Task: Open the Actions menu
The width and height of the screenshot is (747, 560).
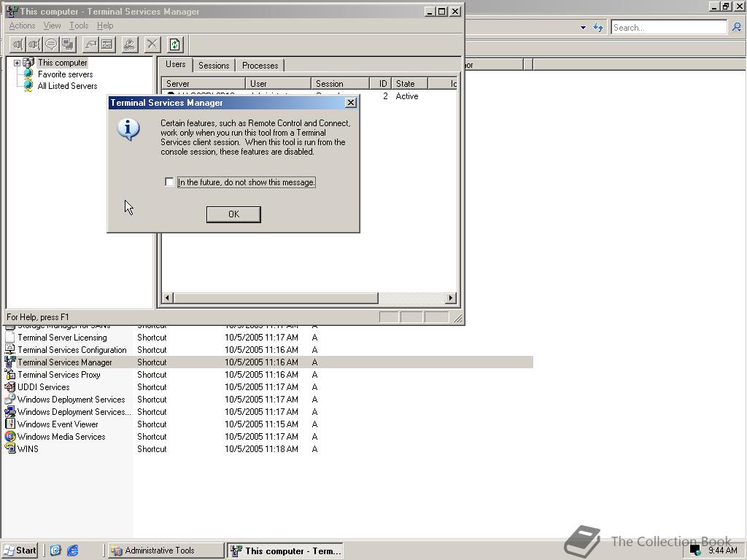Action: (22, 26)
